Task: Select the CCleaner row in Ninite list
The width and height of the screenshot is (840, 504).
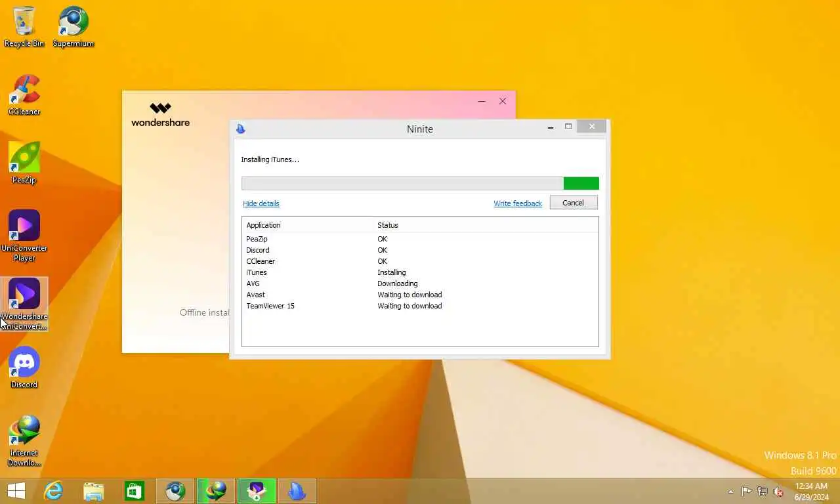Action: [420, 261]
